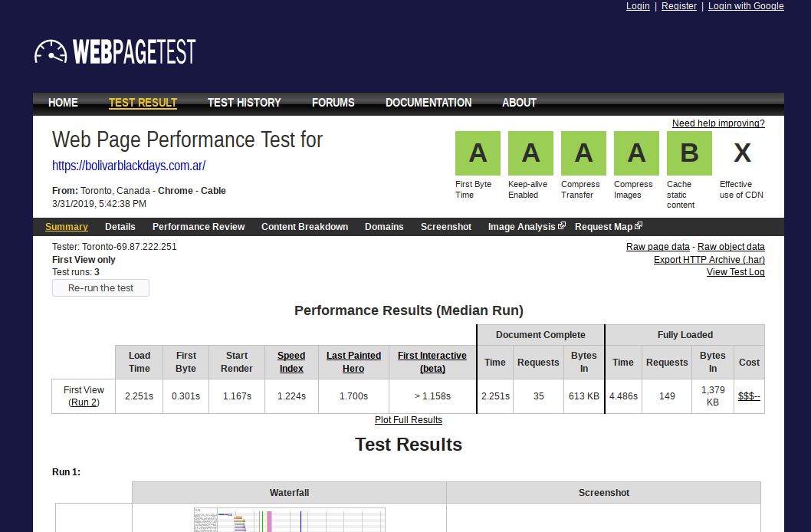Open the Cache static content grade B
Image resolution: width=811 pixels, height=532 pixels.
(x=689, y=153)
